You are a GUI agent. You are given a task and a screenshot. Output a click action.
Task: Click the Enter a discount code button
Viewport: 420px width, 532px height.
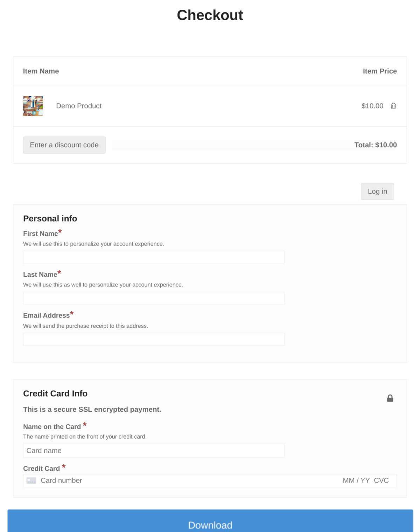64,145
